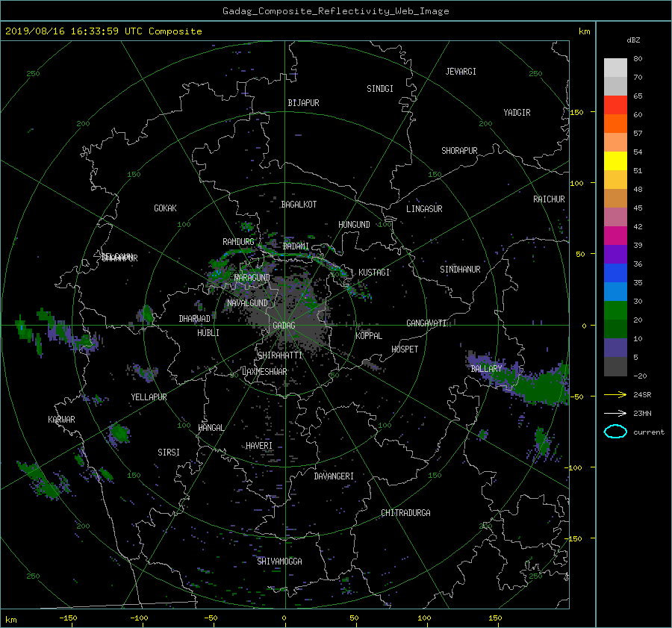
Task: Click the YELLAPUR city label
Action: tap(149, 397)
